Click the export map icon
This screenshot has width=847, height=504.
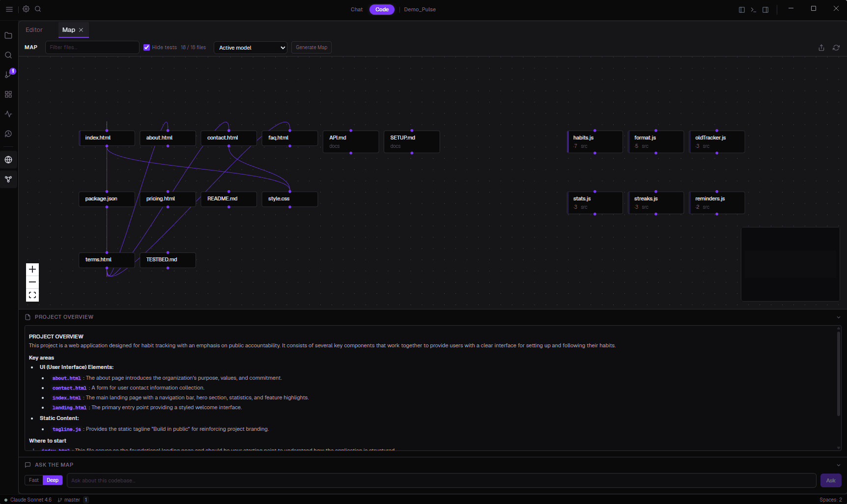[x=821, y=48]
